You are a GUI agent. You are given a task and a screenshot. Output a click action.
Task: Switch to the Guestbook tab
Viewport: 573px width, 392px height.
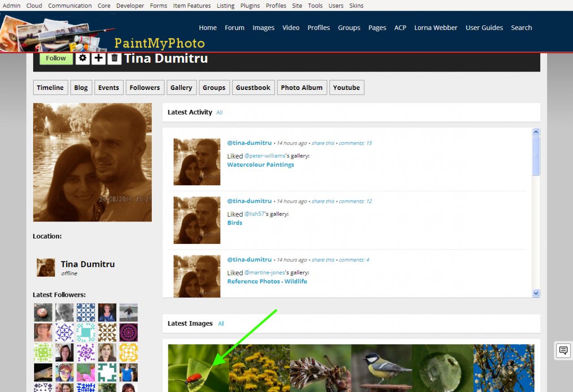click(x=253, y=88)
